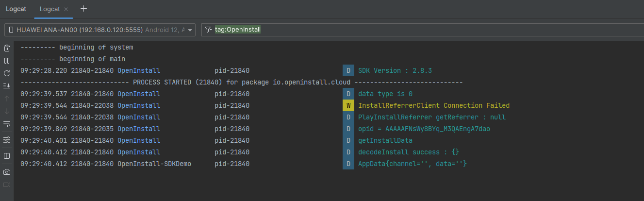Open the HUAWEI ANA-AN00 device dropdown

tap(100, 30)
